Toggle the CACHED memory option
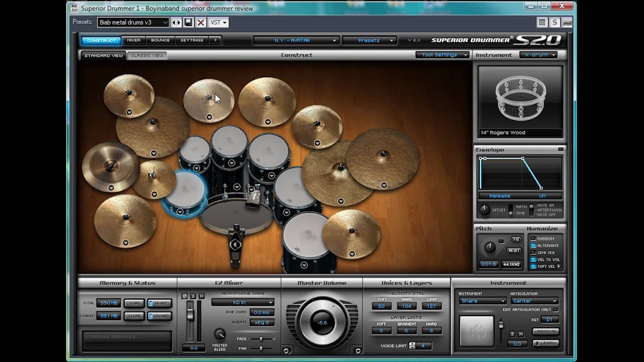Image resolution: width=644 pixels, height=362 pixels. pyautogui.click(x=160, y=316)
